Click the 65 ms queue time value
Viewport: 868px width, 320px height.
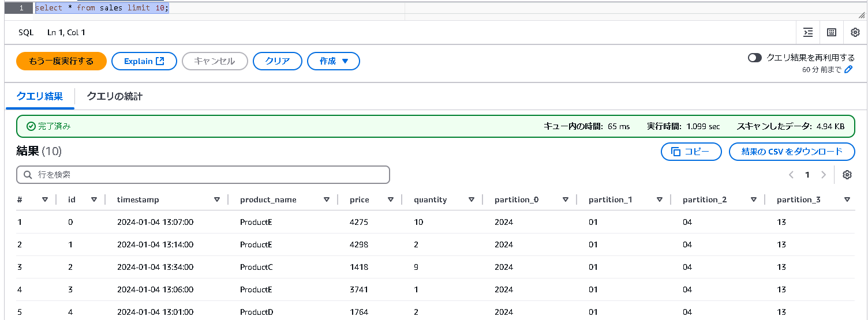click(619, 126)
